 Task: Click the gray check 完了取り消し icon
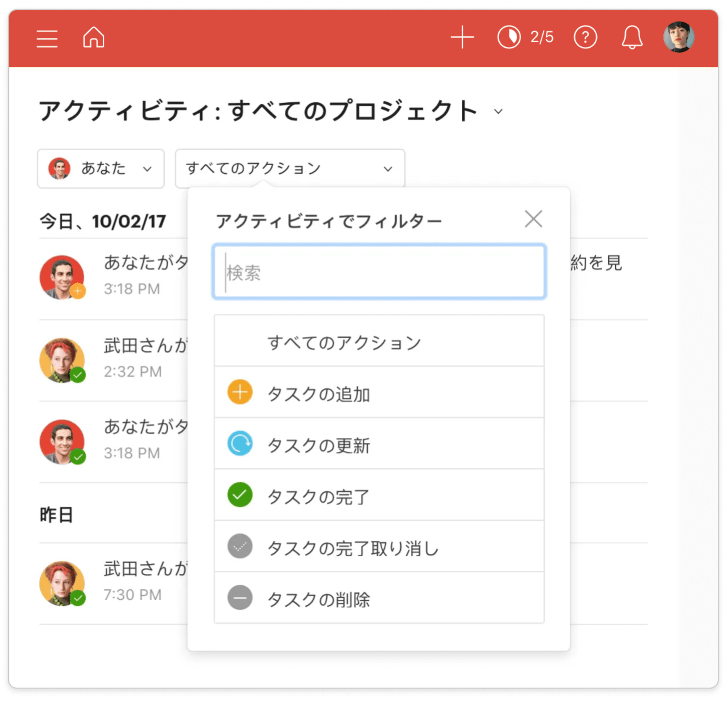(240, 546)
